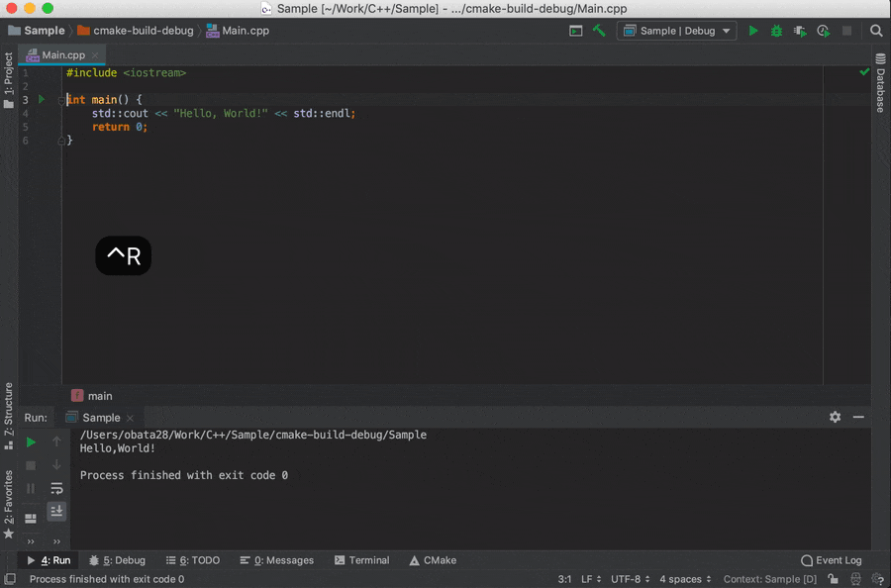
Task: Hide the Run tool window
Action: [858, 417]
